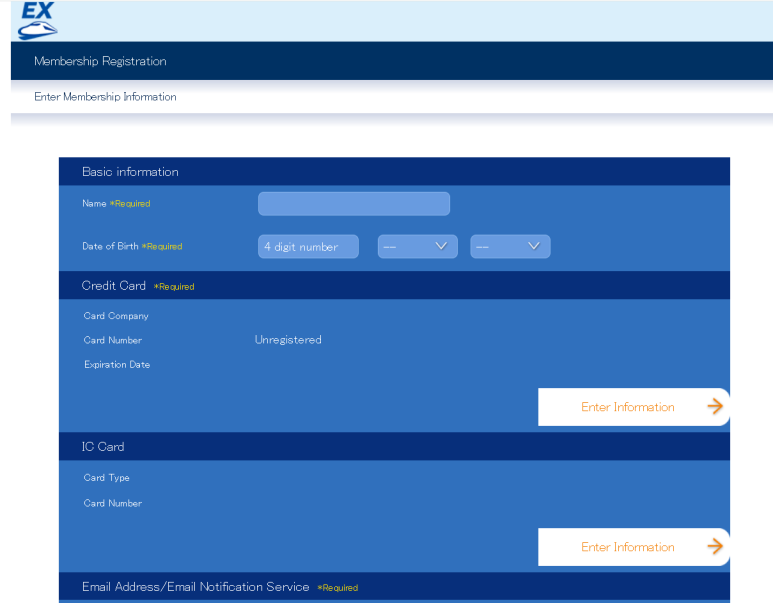Open the birth month dropdown
This screenshot has height=603, width=773.
[x=418, y=247]
